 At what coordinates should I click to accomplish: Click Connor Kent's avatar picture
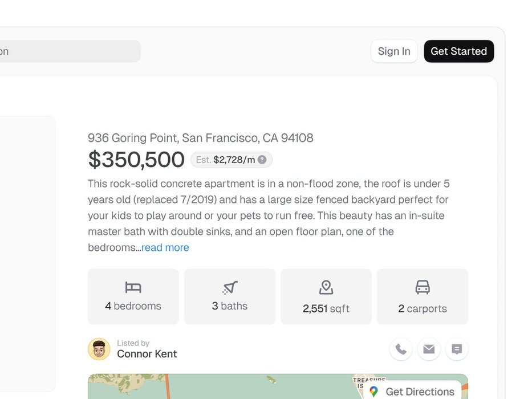(x=99, y=349)
